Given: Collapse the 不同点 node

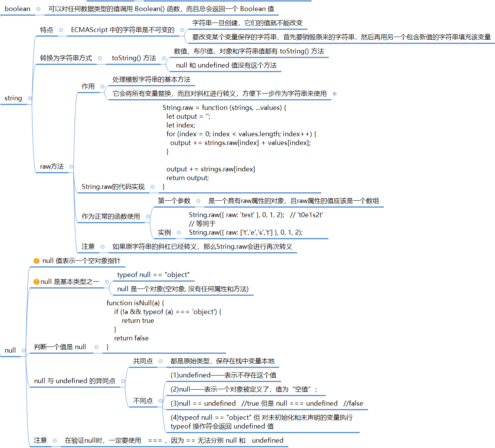Looking at the screenshot, I should (160, 401).
